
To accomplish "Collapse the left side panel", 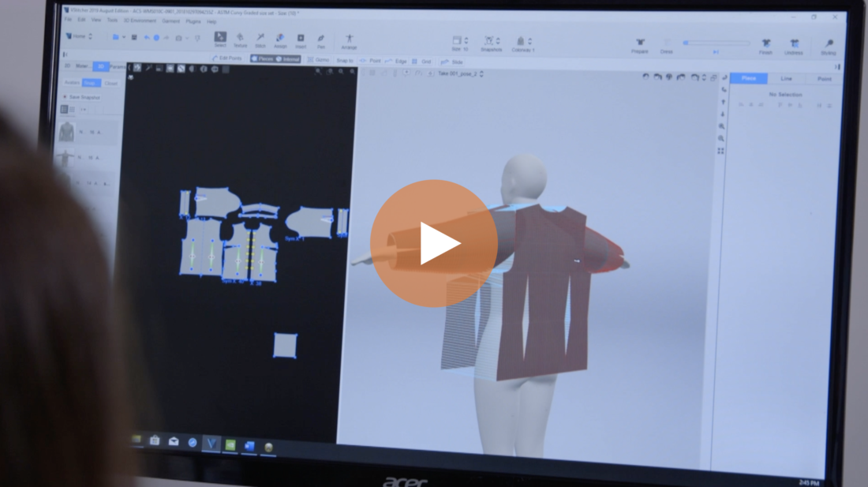I will click(x=65, y=54).
